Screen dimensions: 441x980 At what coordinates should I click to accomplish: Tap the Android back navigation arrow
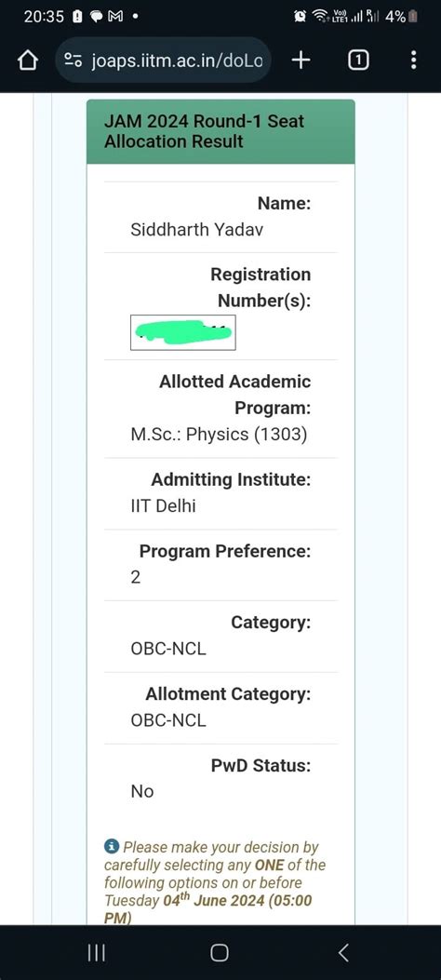(x=343, y=952)
